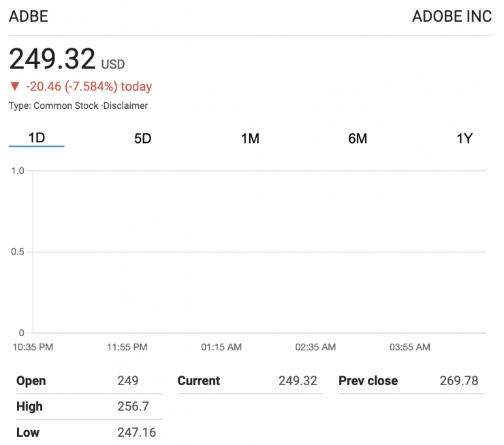This screenshot has width=504, height=445.
Task: Switch to the 1D chart tab
Action: point(36,138)
